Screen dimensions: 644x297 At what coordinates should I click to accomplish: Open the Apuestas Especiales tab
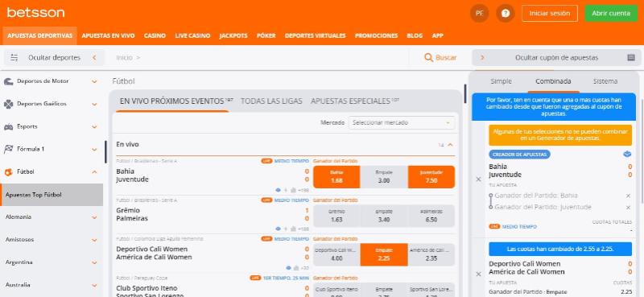[350, 101]
